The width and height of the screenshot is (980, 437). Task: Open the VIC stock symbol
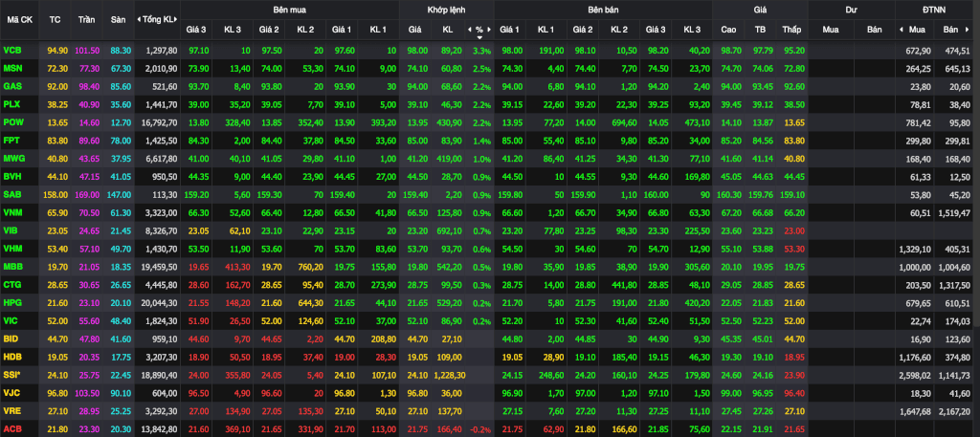(11, 321)
